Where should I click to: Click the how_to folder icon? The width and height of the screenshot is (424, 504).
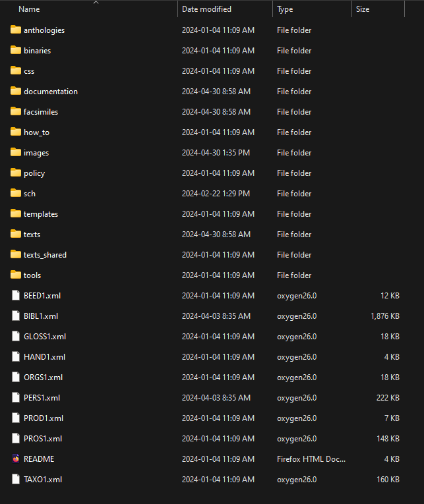15,132
